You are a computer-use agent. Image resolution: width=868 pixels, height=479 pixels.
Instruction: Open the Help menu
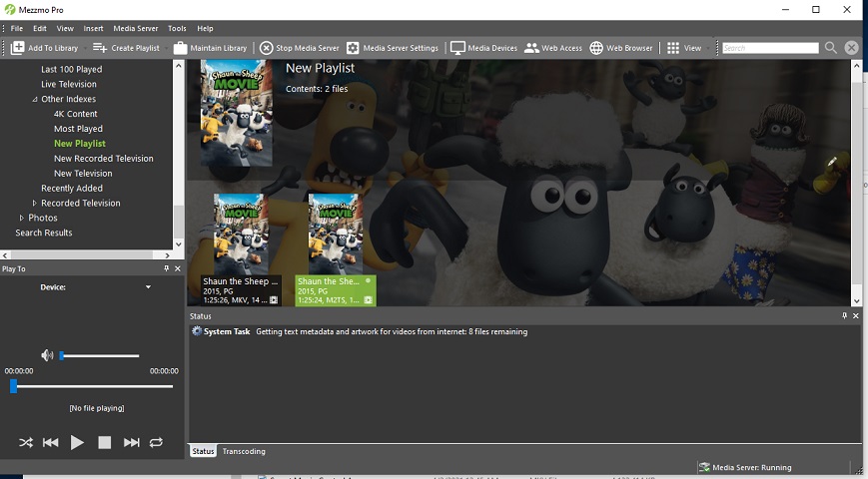coord(205,28)
